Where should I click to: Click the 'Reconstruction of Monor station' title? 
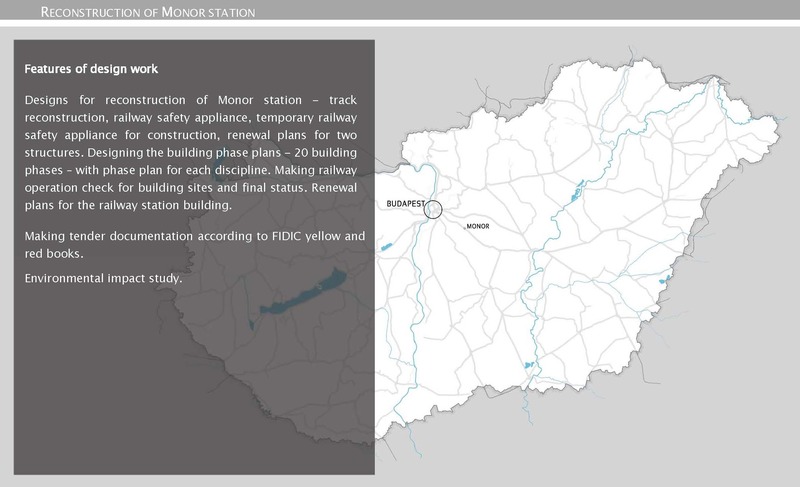tap(148, 12)
